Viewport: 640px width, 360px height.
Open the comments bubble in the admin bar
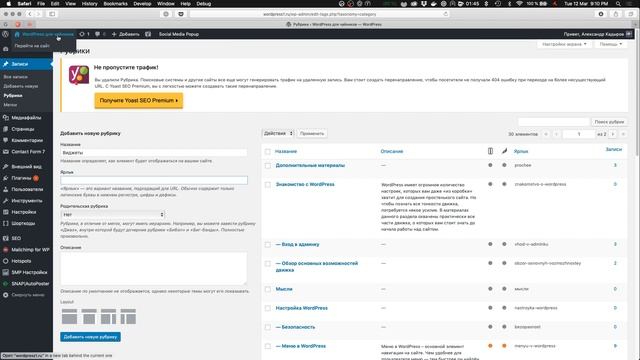point(100,34)
